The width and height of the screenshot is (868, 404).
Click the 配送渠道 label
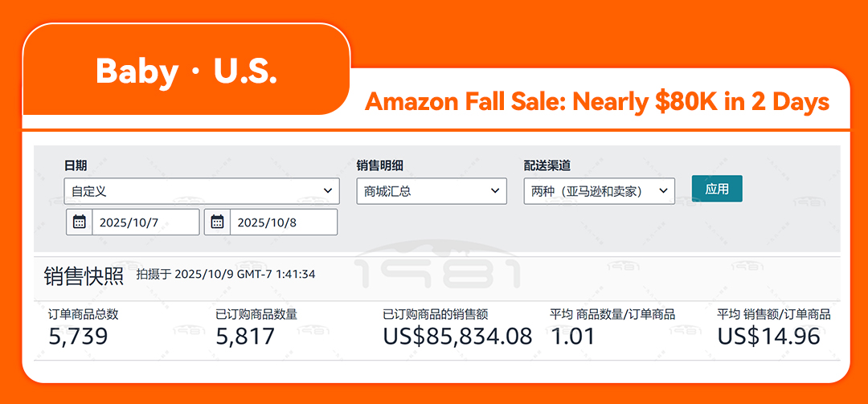click(547, 165)
